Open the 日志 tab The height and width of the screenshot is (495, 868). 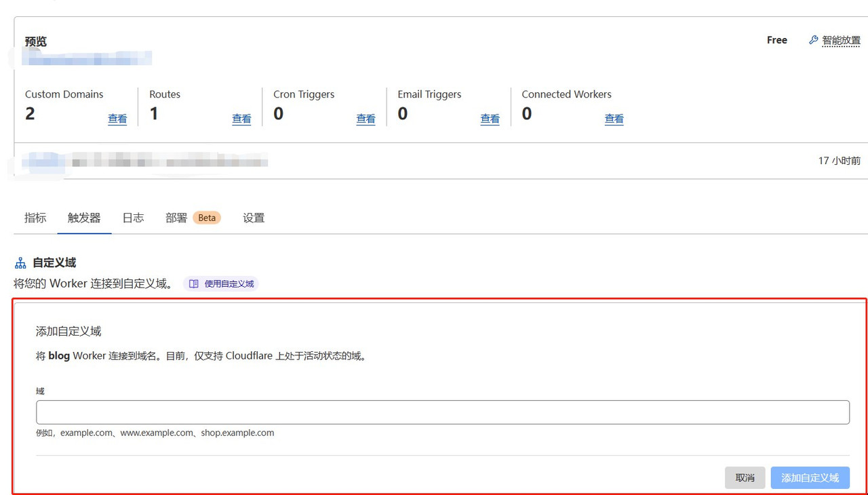point(133,218)
